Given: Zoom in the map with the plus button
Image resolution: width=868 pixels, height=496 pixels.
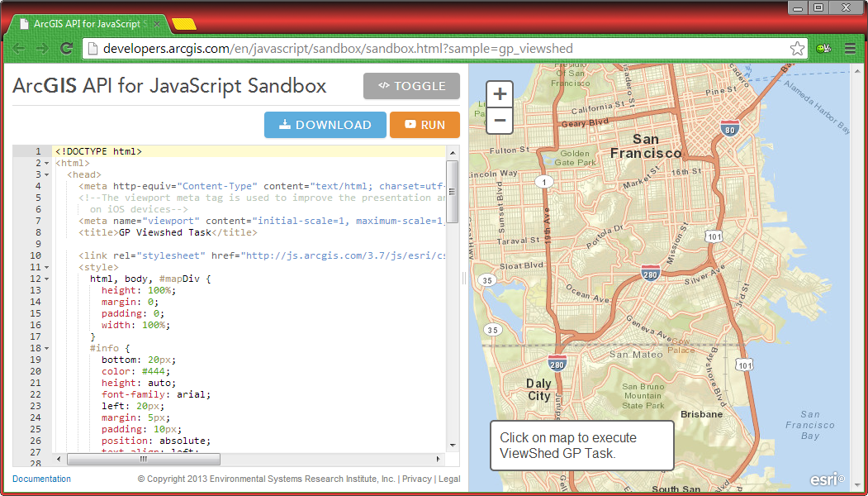Looking at the screenshot, I should tap(500, 94).
